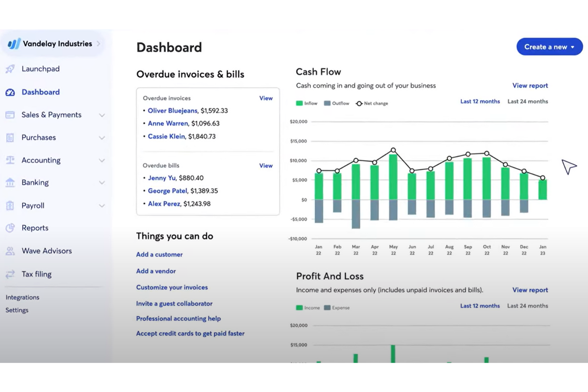
Task: Click the Sales & Payments card icon
Action: (10, 115)
